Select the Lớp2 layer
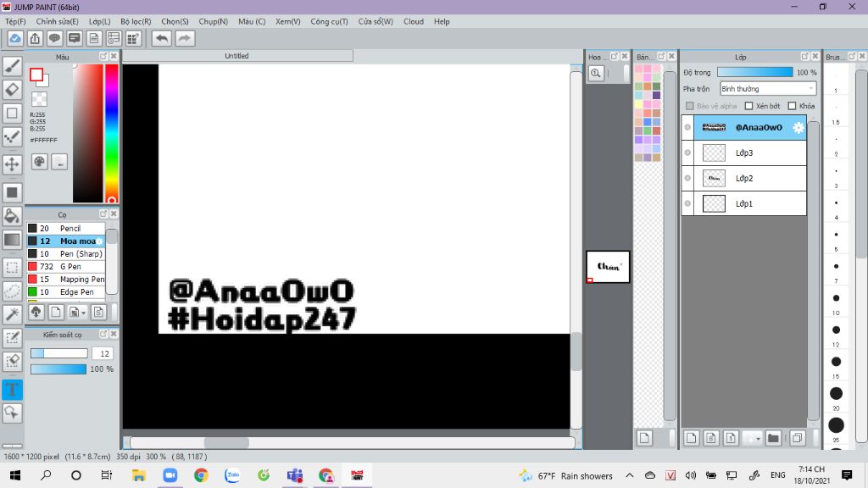 pyautogui.click(x=749, y=178)
